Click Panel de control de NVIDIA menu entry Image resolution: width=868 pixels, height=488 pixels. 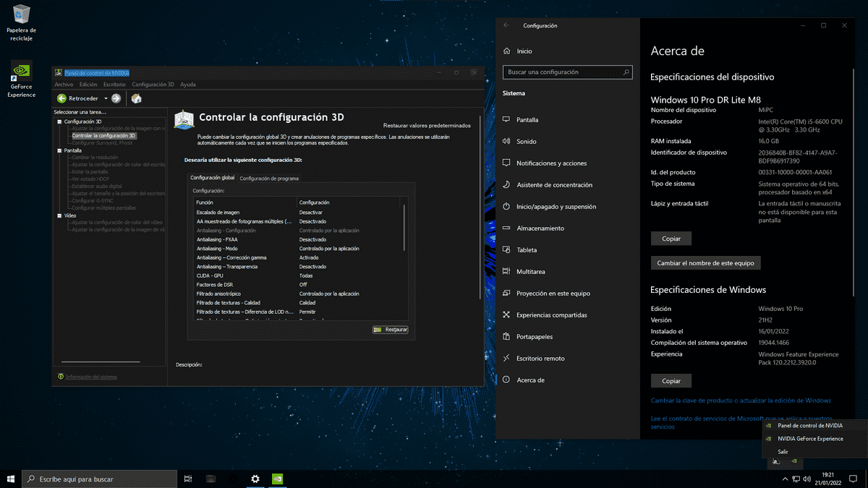(809, 426)
